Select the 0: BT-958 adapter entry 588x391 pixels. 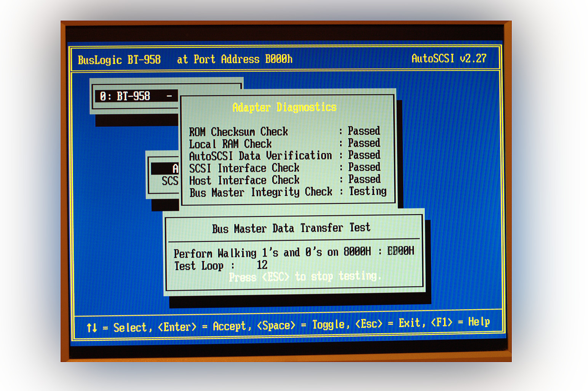pyautogui.click(x=125, y=96)
